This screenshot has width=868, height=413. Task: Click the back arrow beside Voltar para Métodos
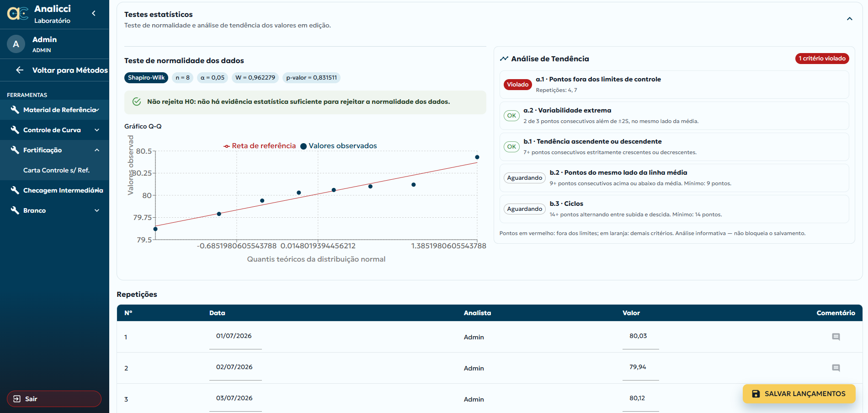20,70
